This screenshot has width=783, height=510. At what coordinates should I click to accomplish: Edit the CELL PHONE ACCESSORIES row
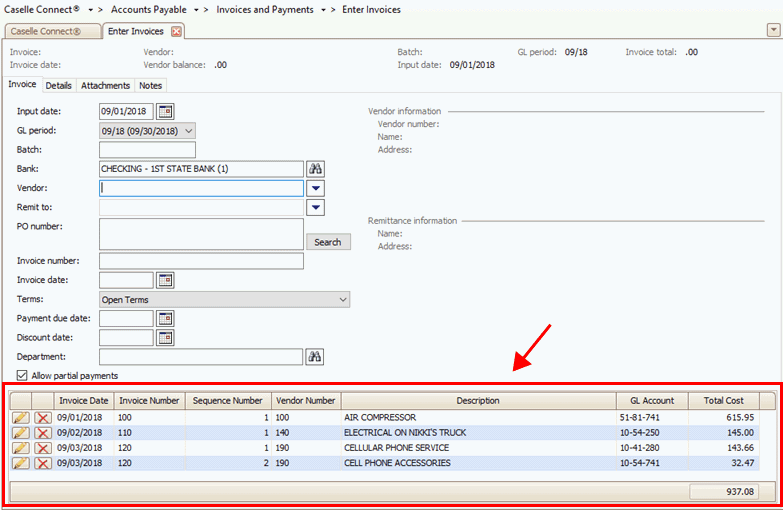[20, 463]
